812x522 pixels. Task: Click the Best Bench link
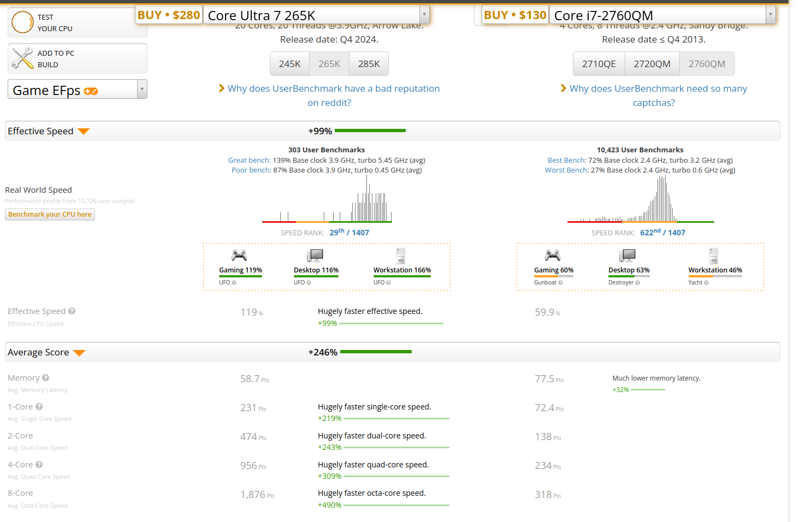(x=566, y=160)
